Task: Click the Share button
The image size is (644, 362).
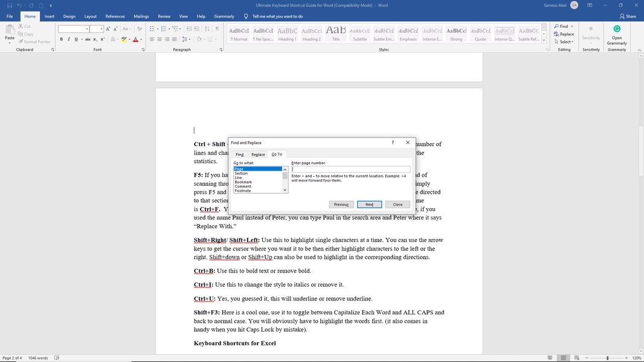Action: pos(628,16)
